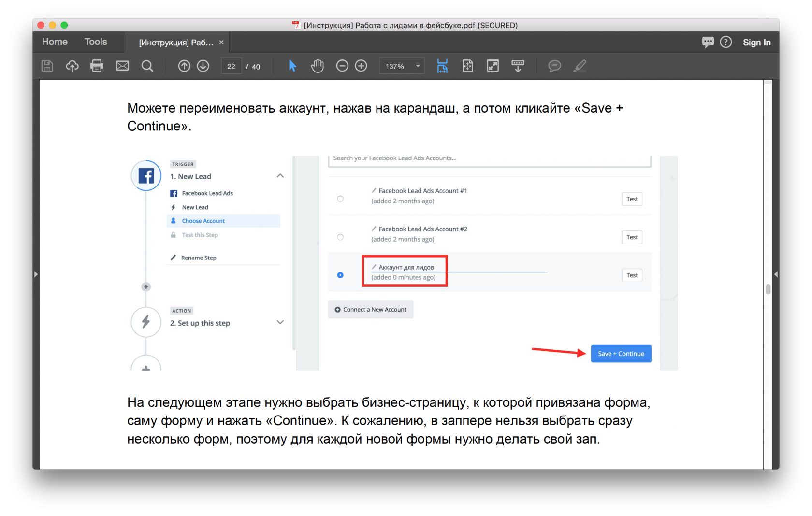The height and width of the screenshot is (516, 812).
Task: Select Facebook Lead Ads Account #1 radio
Action: [x=340, y=199]
